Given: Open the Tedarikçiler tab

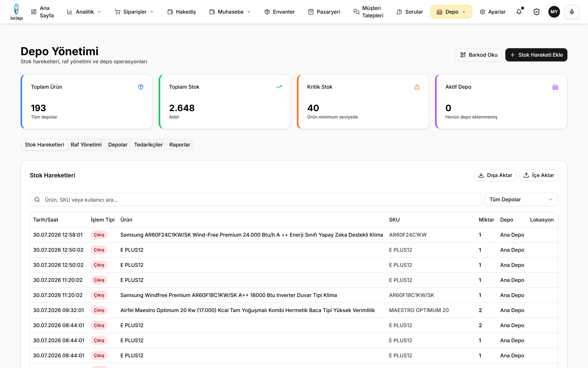Looking at the screenshot, I should (x=148, y=145).
